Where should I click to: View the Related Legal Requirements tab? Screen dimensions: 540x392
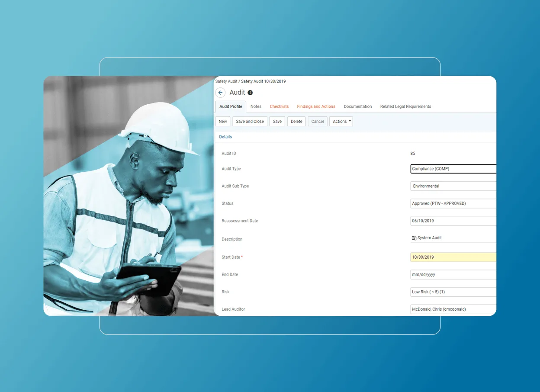coord(405,106)
